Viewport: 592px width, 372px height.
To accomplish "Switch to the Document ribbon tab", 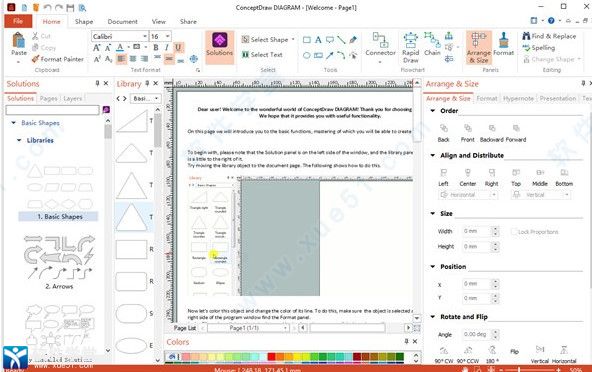I will [123, 22].
